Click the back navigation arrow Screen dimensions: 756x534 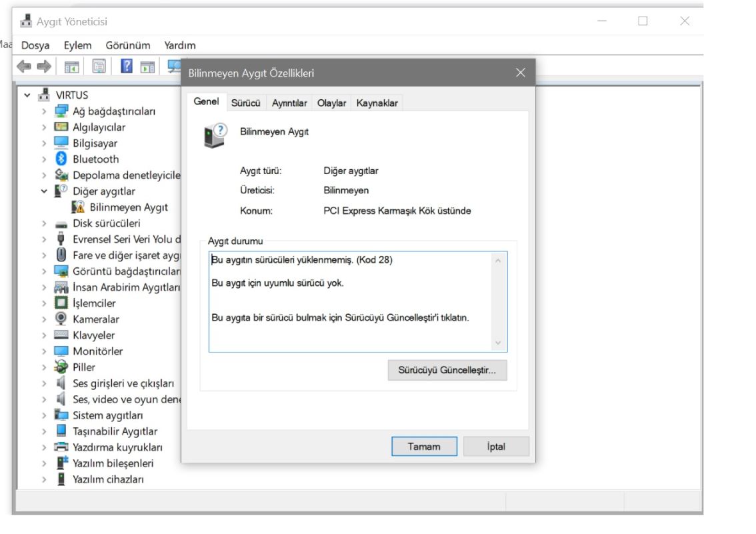coord(24,65)
